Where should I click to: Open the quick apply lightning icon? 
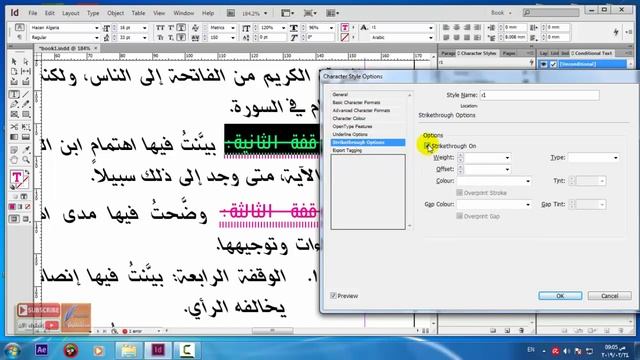click(616, 32)
